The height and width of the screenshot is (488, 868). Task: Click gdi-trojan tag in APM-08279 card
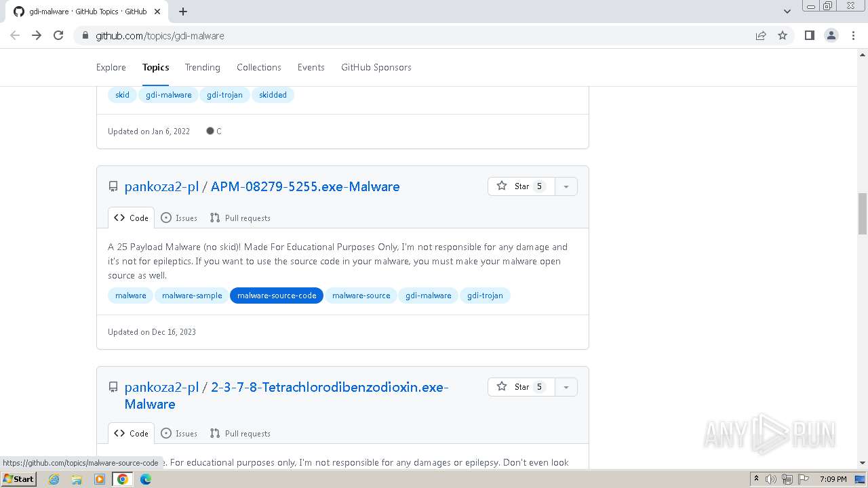pos(485,296)
